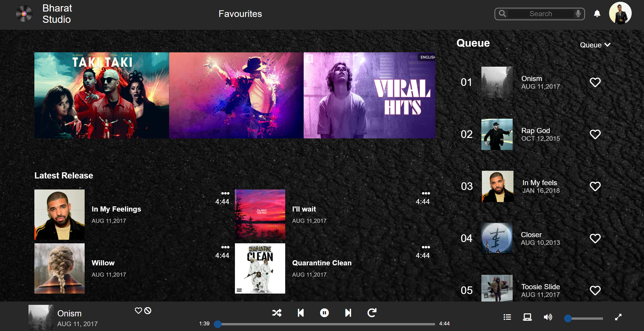The width and height of the screenshot is (644, 331).
Task: Open the Viral Hits banner
Action: tap(369, 95)
